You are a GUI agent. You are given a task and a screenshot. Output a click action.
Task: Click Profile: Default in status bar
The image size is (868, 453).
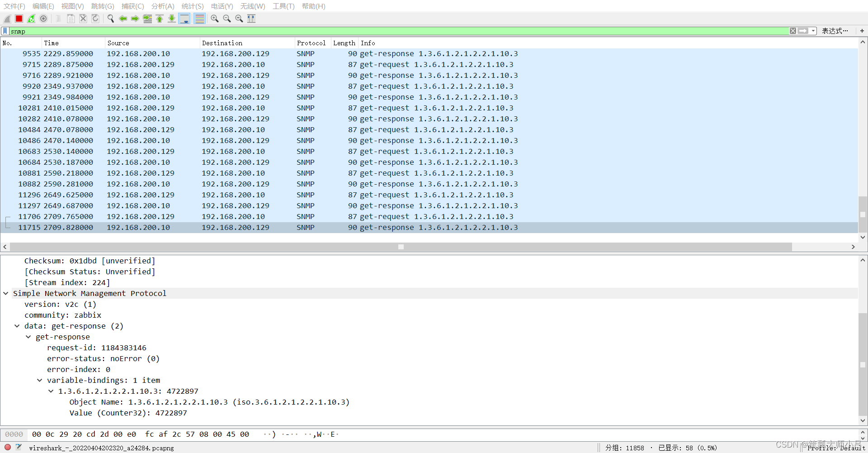[x=836, y=448]
